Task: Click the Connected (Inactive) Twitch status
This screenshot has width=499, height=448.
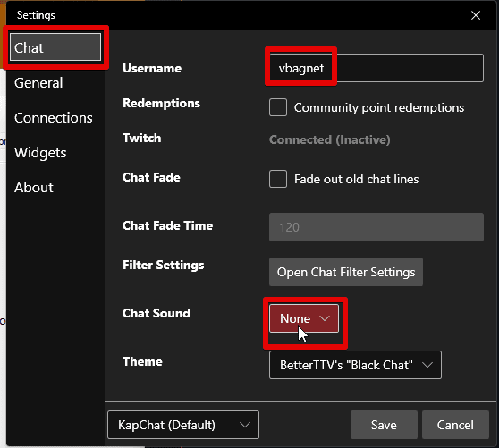Action: pyautogui.click(x=330, y=139)
